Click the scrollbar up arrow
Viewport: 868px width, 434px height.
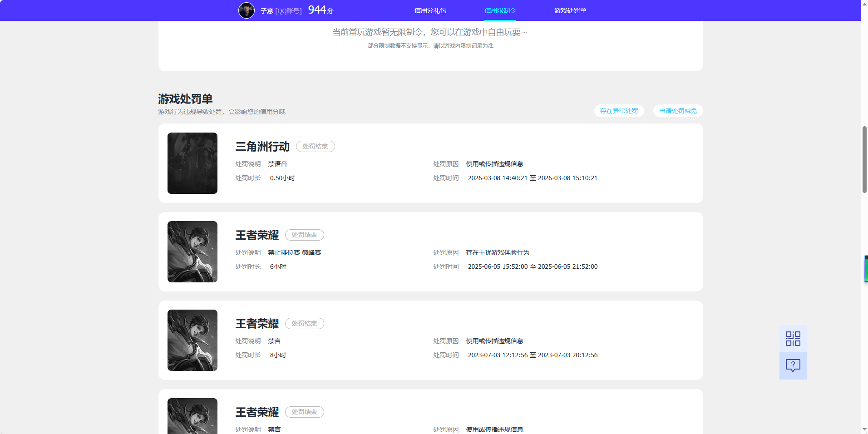pyautogui.click(x=864, y=4)
